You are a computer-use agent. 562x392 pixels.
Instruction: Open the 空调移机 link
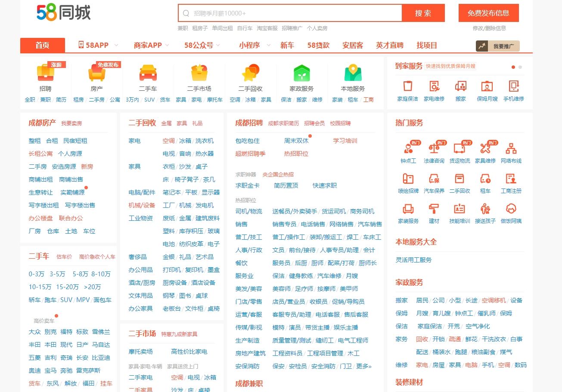[494, 300]
